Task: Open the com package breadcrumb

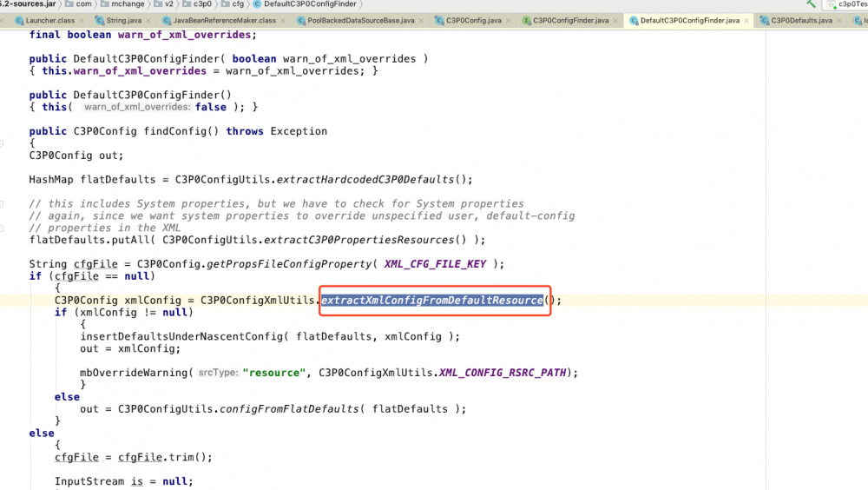Action: [78, 3]
